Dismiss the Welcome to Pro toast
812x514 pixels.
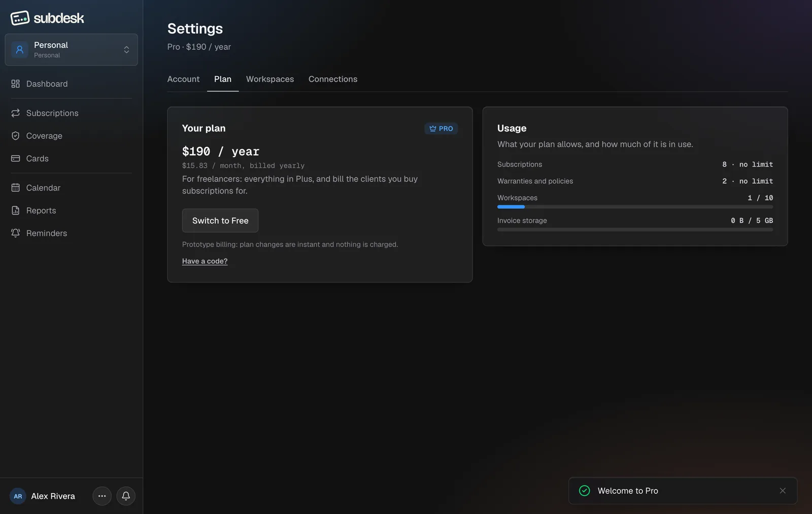click(x=783, y=491)
